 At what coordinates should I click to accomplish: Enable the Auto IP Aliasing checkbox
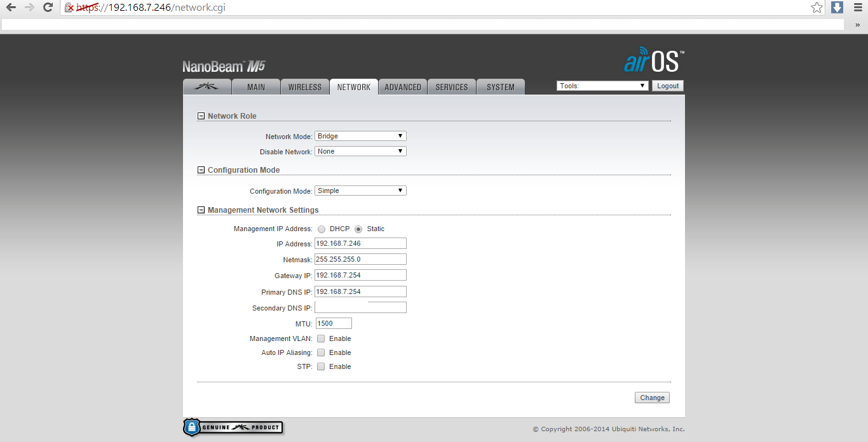click(x=321, y=352)
